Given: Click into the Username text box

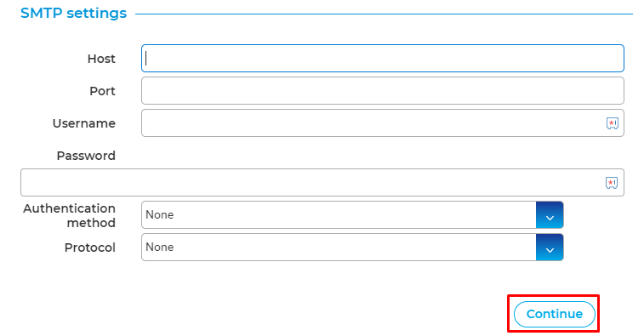Looking at the screenshot, I should point(383,123).
